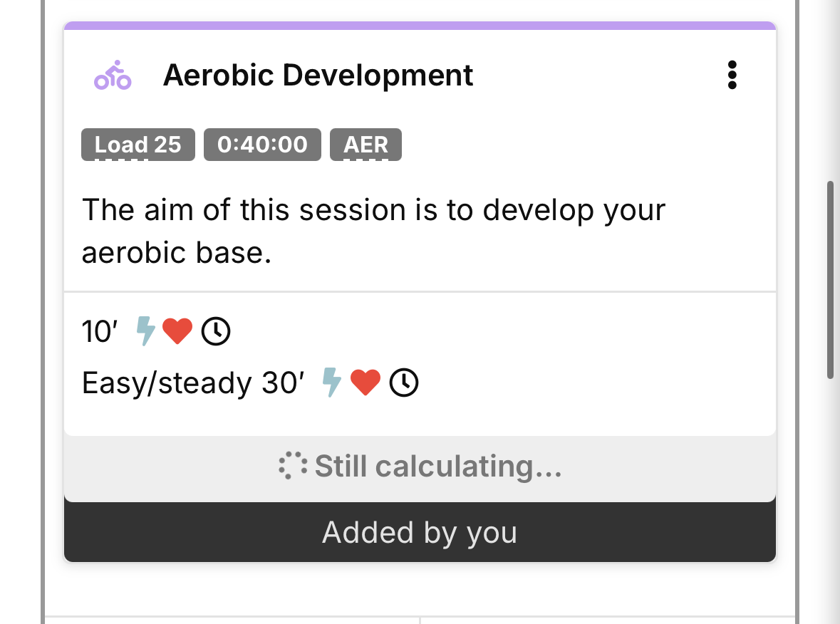Select the Easy/steady 30′ step

pyautogui.click(x=193, y=383)
